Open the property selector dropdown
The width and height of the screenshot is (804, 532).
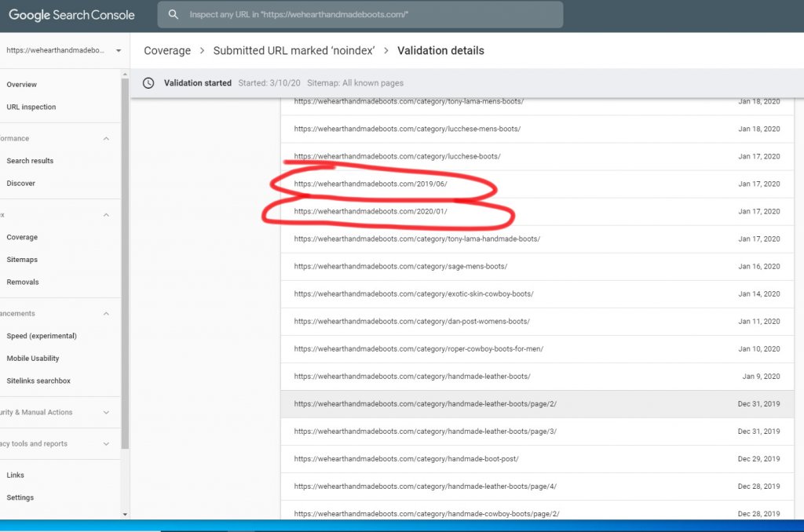[118, 50]
